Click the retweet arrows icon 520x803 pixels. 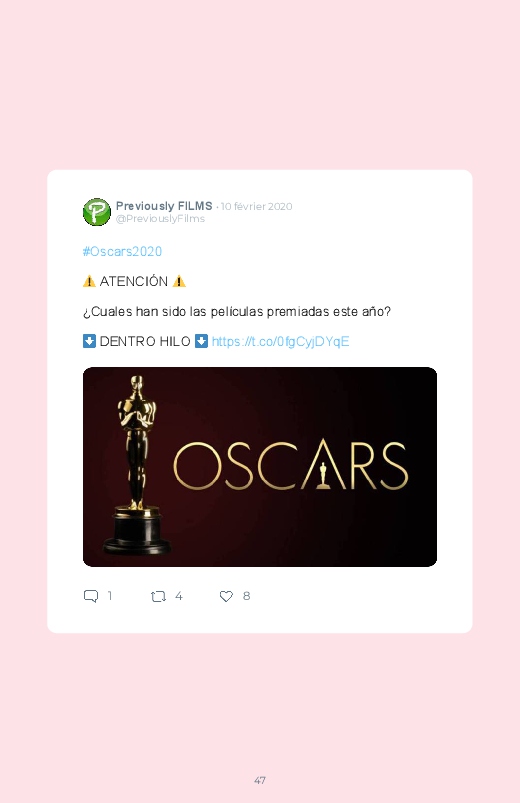coord(158,596)
